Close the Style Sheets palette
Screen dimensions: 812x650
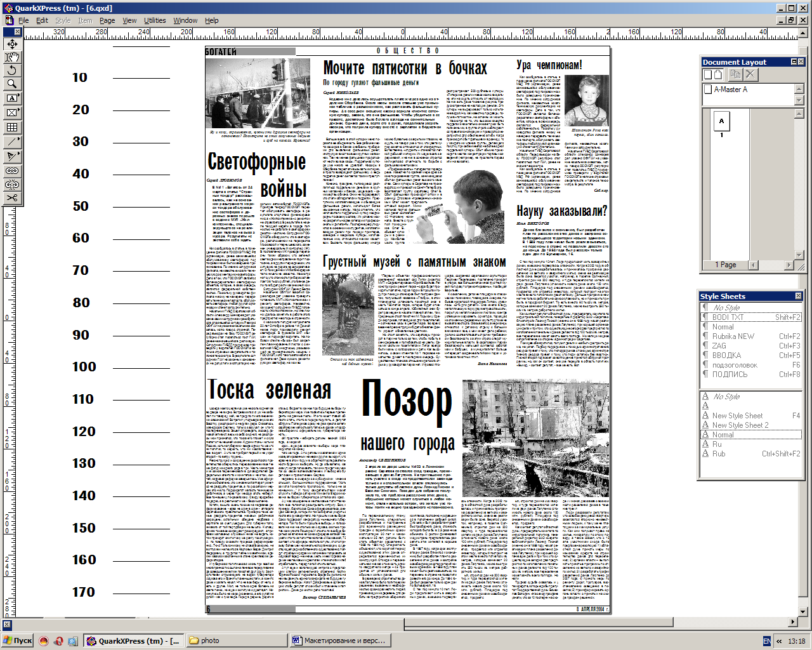tap(798, 296)
